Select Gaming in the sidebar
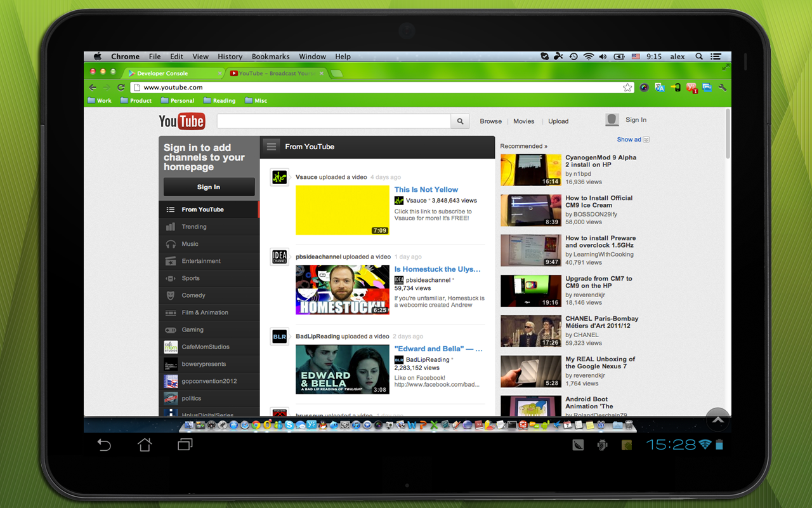 209,330
